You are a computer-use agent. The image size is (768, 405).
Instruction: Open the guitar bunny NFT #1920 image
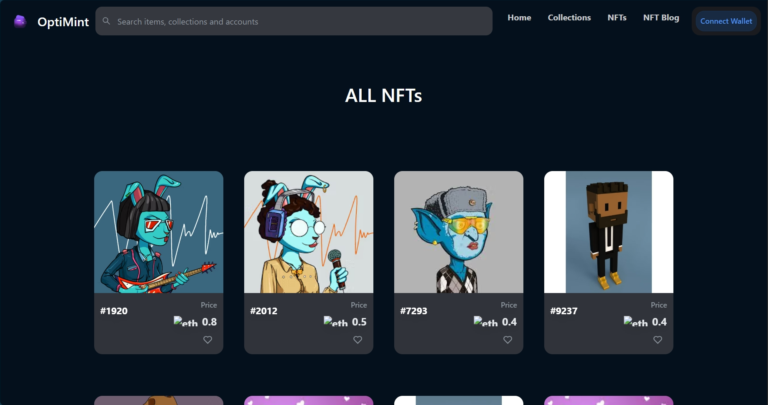[x=159, y=232]
